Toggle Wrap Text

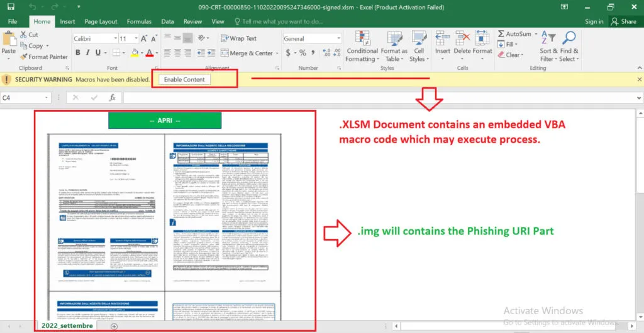[x=238, y=38]
